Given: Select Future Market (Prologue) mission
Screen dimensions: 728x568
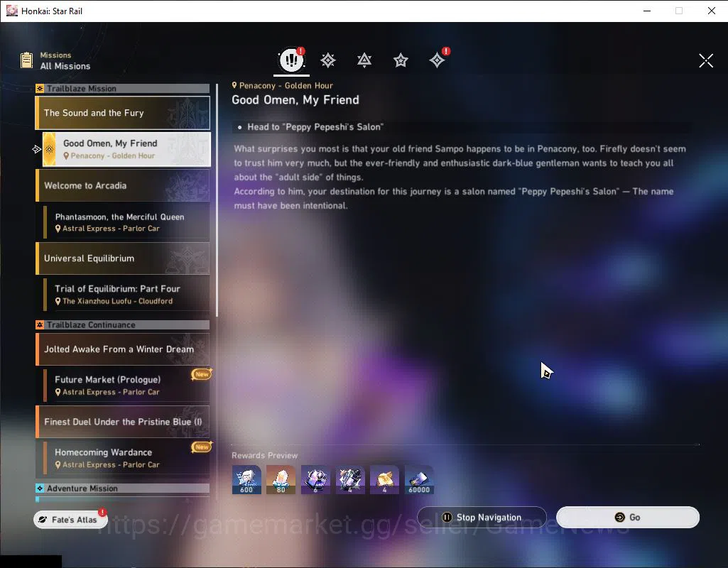Looking at the screenshot, I should 126,385.
